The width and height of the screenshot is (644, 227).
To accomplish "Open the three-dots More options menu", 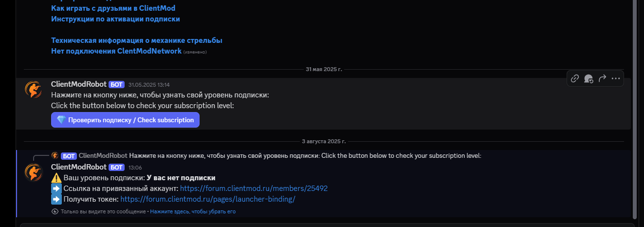I will point(616,78).
